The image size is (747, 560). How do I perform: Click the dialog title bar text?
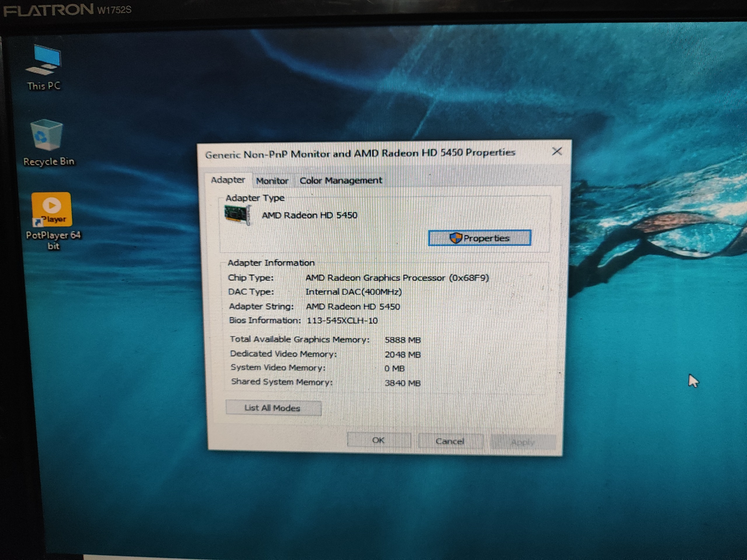pyautogui.click(x=360, y=154)
